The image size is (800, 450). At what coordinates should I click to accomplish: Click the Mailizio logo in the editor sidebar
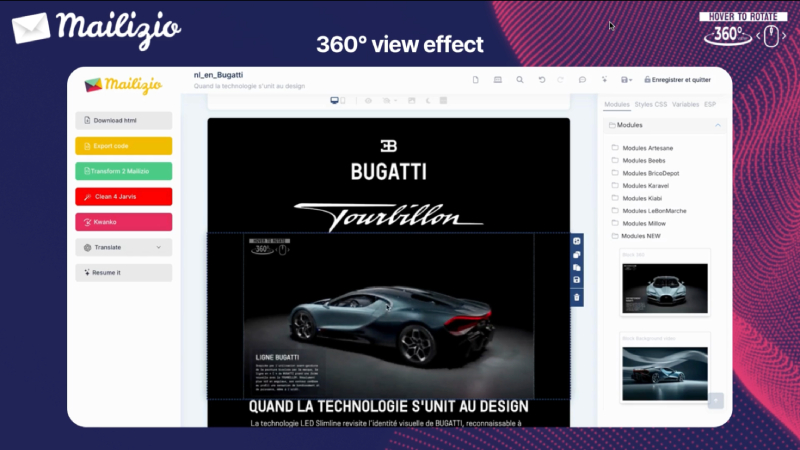[x=123, y=85]
